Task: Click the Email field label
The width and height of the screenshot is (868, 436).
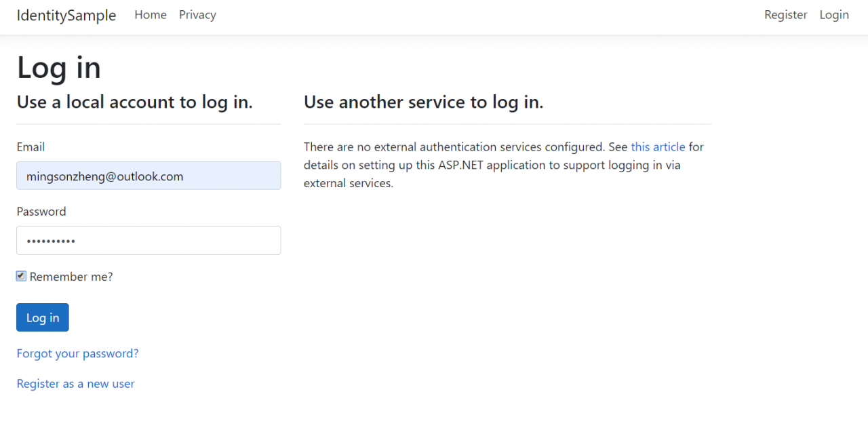Action: pyautogui.click(x=31, y=147)
